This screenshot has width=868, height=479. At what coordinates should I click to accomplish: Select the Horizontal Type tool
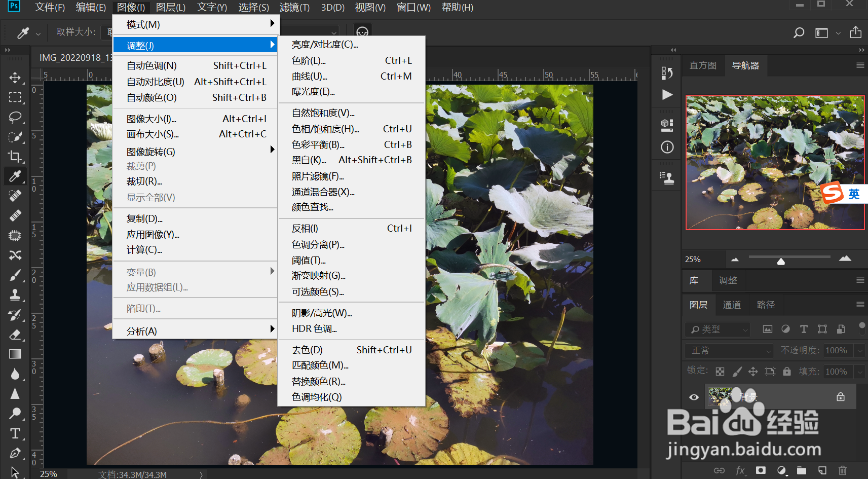15,433
